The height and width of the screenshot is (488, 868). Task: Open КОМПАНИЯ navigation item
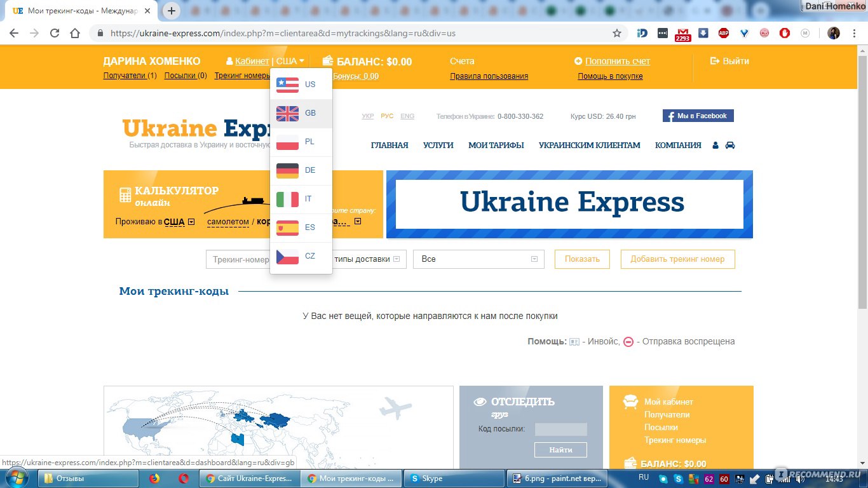(x=678, y=146)
